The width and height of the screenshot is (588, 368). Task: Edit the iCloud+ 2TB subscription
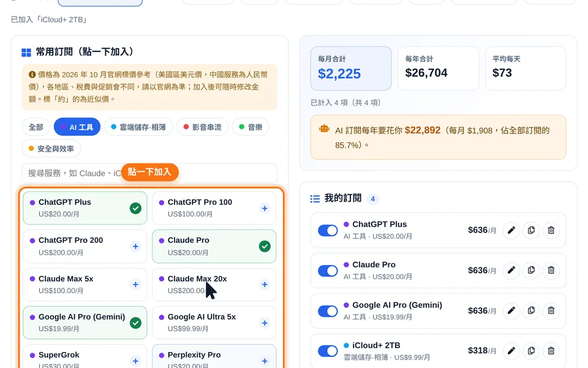(511, 351)
